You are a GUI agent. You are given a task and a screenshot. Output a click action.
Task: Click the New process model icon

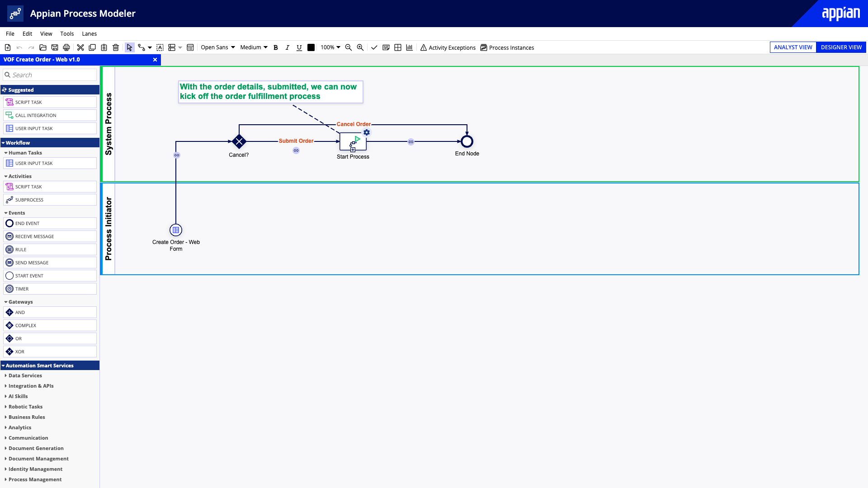pos(8,47)
